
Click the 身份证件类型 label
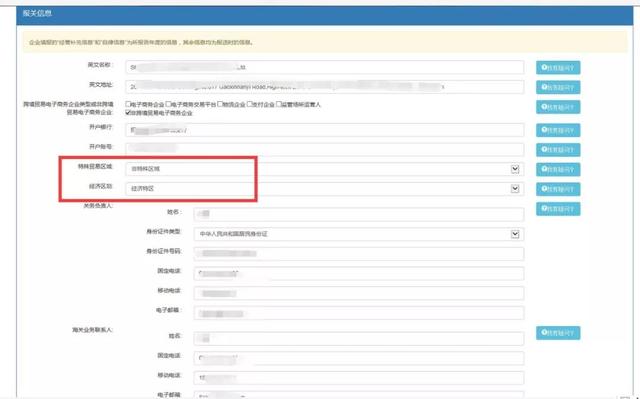coord(164,231)
